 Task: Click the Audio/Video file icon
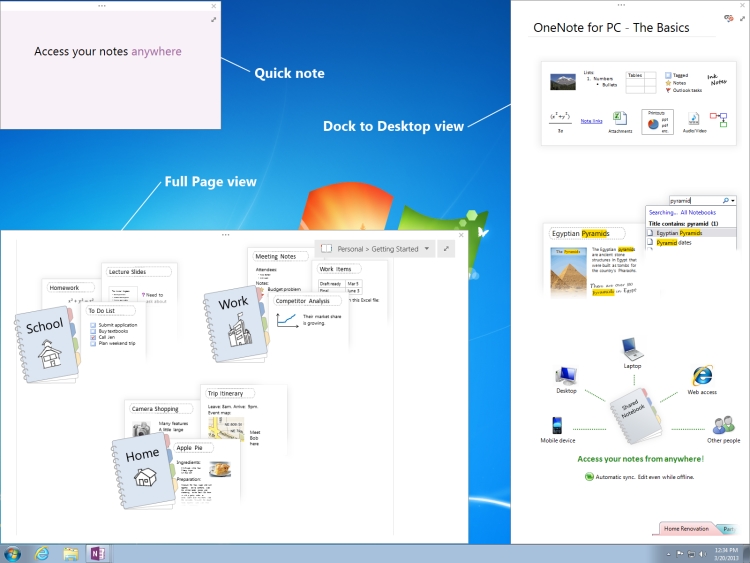click(694, 119)
